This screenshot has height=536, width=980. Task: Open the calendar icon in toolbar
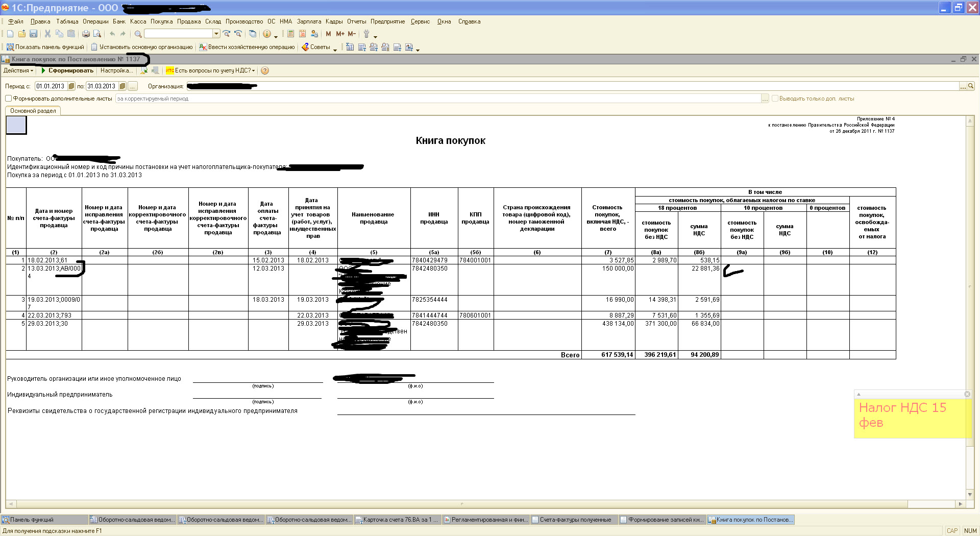[x=302, y=34]
